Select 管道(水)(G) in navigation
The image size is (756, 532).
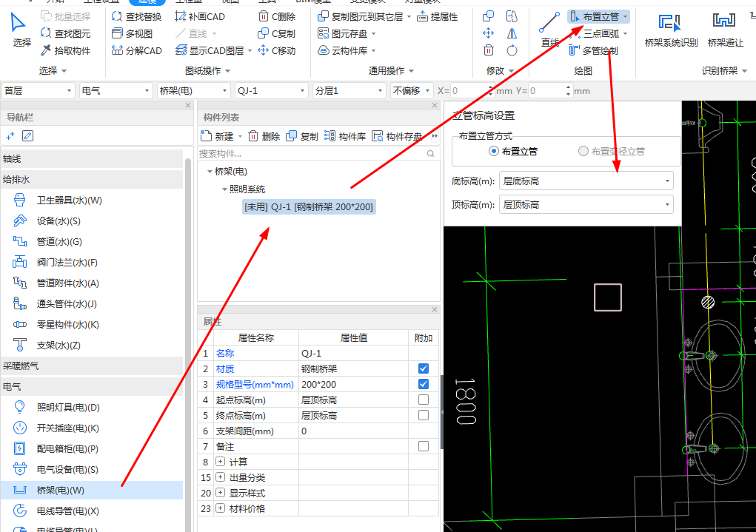click(92, 241)
